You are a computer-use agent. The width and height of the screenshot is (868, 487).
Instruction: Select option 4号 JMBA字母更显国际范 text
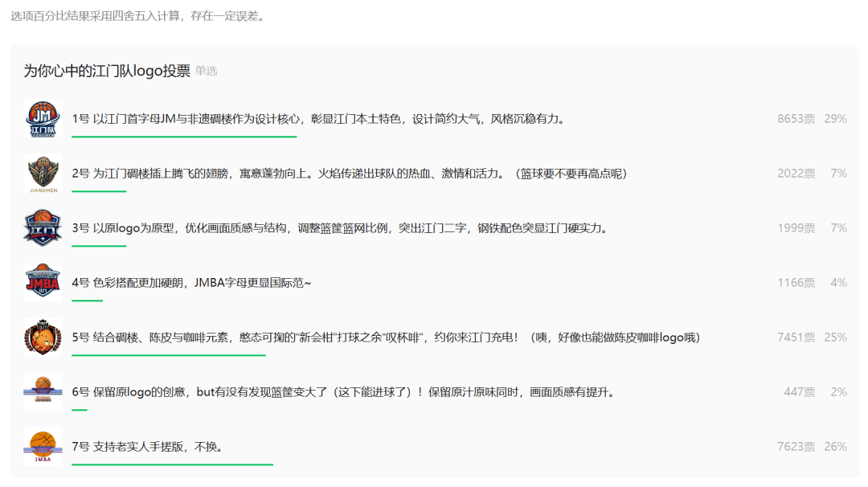tap(191, 283)
